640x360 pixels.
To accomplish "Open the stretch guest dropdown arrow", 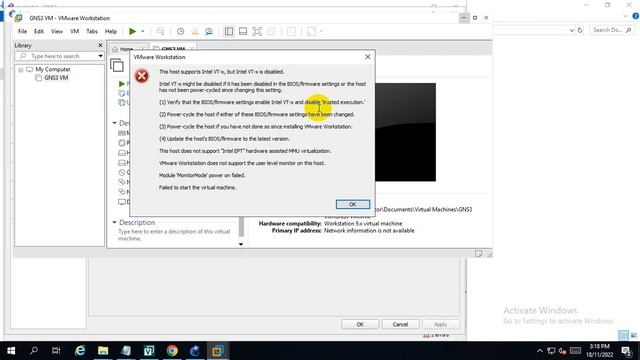I will [x=321, y=31].
